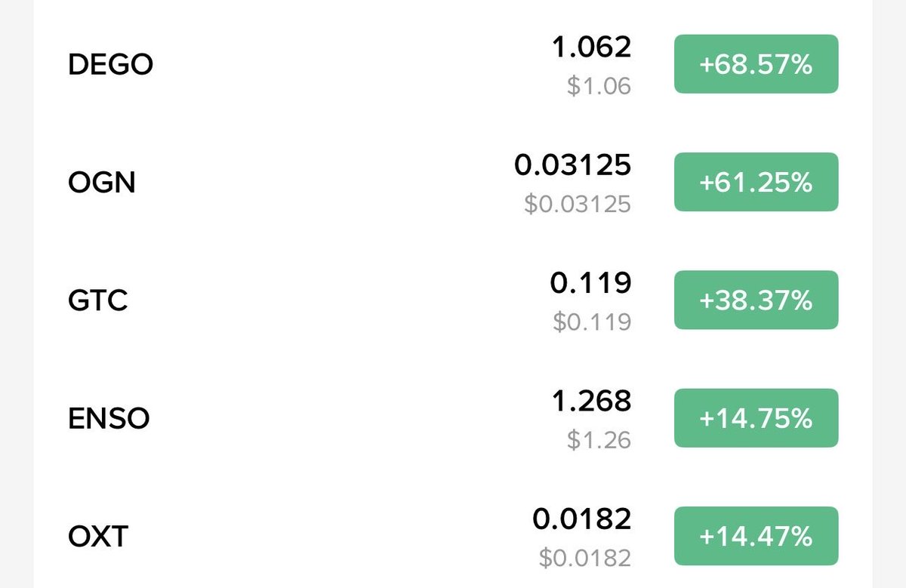Open the GTC coin label
The width and height of the screenshot is (906, 588).
point(98,300)
